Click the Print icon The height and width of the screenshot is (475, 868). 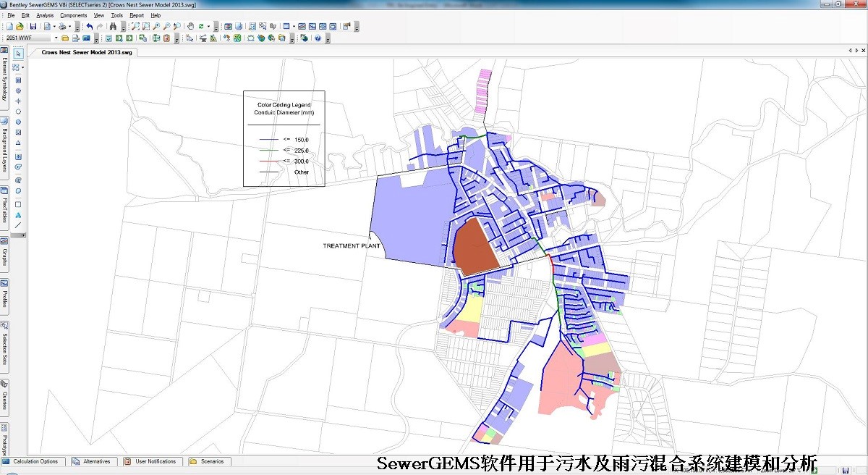(x=61, y=26)
